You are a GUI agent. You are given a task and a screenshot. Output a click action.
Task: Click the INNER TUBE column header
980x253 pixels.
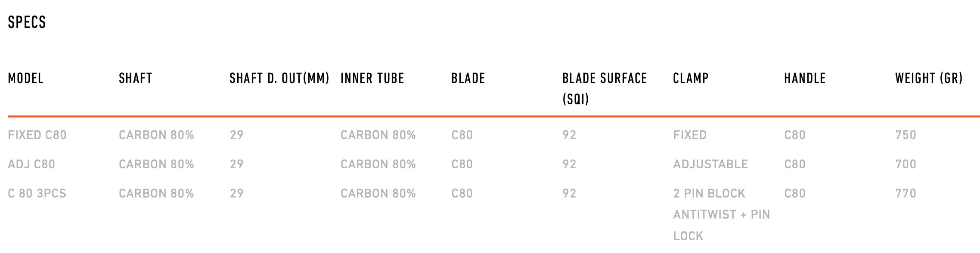(372, 78)
